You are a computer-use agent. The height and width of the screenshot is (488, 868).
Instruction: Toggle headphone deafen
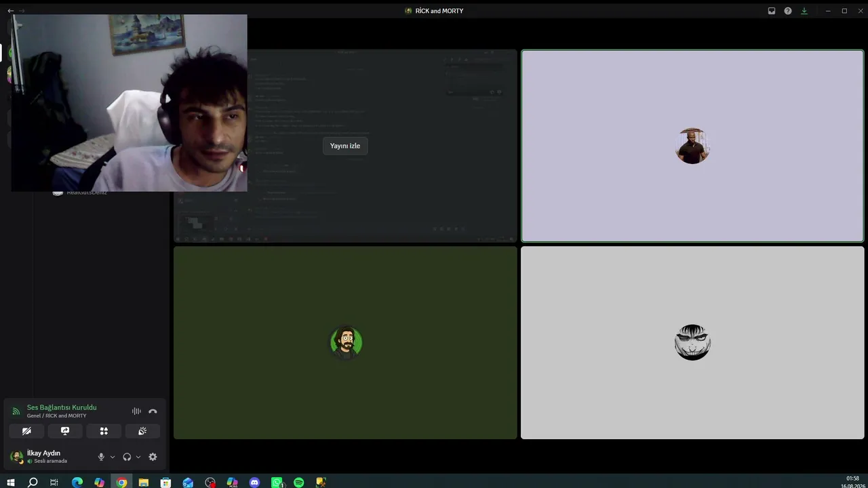[x=127, y=457]
